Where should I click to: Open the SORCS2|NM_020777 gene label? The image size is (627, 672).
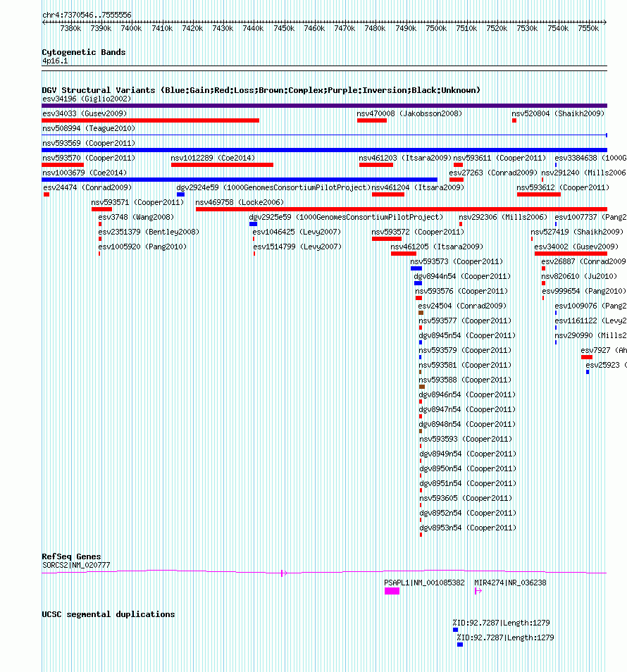pos(76,565)
